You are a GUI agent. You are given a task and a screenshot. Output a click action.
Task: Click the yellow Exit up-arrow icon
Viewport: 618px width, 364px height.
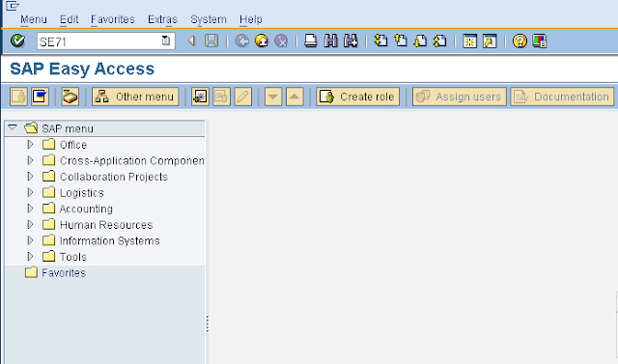click(x=262, y=41)
